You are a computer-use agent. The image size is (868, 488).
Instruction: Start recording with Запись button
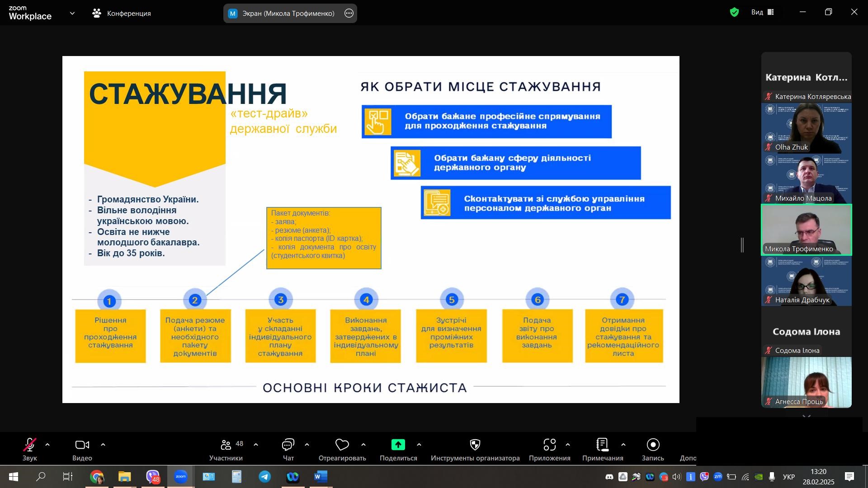point(653,446)
